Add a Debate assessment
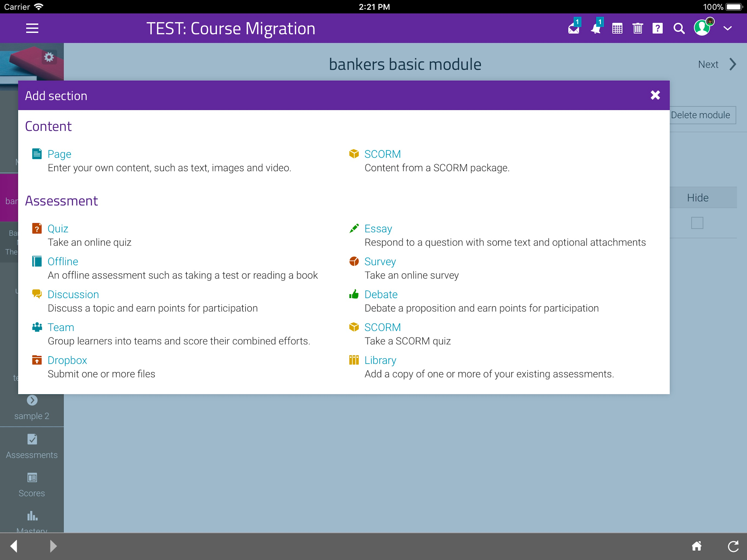This screenshot has width=747, height=560. pos(381,294)
